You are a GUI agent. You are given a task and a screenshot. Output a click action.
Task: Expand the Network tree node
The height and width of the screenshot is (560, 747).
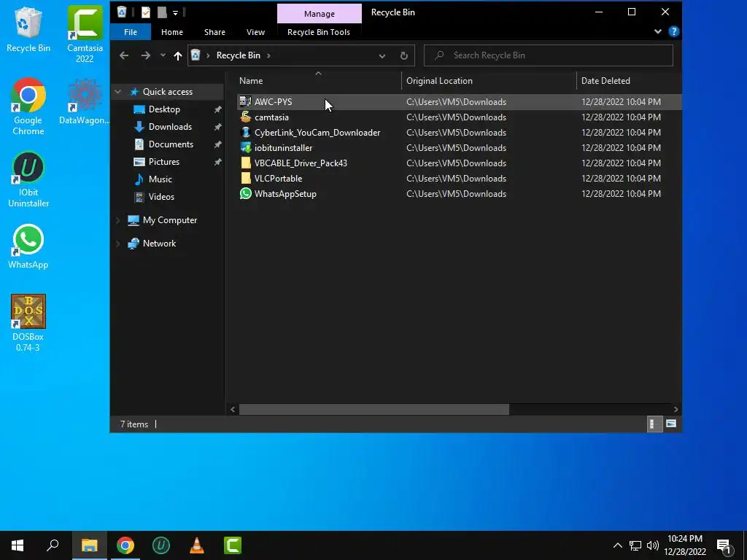[x=118, y=244]
